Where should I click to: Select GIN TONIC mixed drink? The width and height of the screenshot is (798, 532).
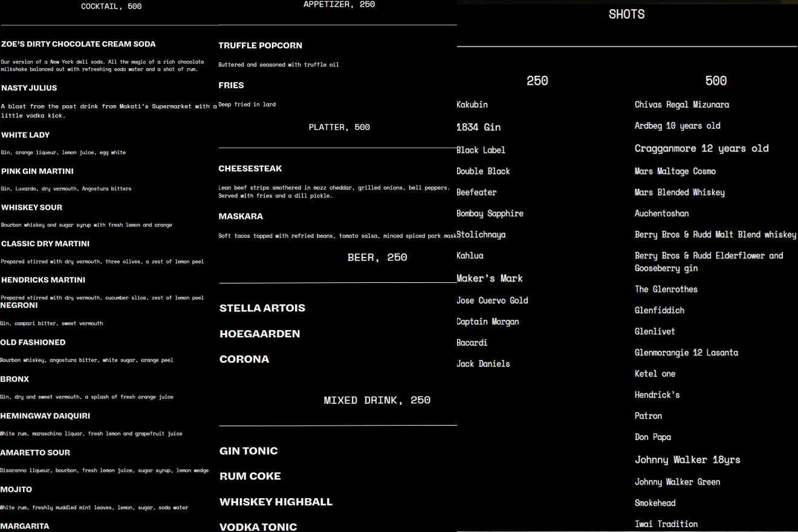pos(248,452)
